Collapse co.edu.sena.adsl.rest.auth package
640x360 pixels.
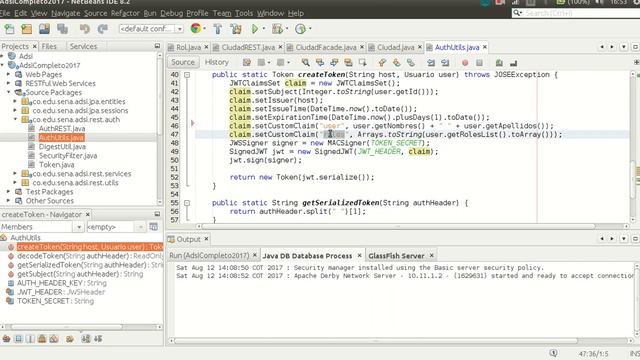pos(15,119)
